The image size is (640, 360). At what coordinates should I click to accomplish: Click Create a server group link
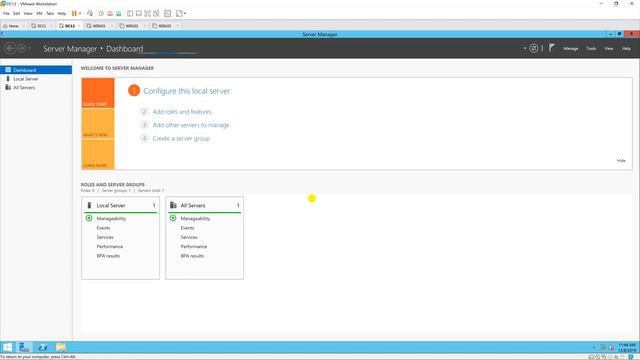[181, 138]
